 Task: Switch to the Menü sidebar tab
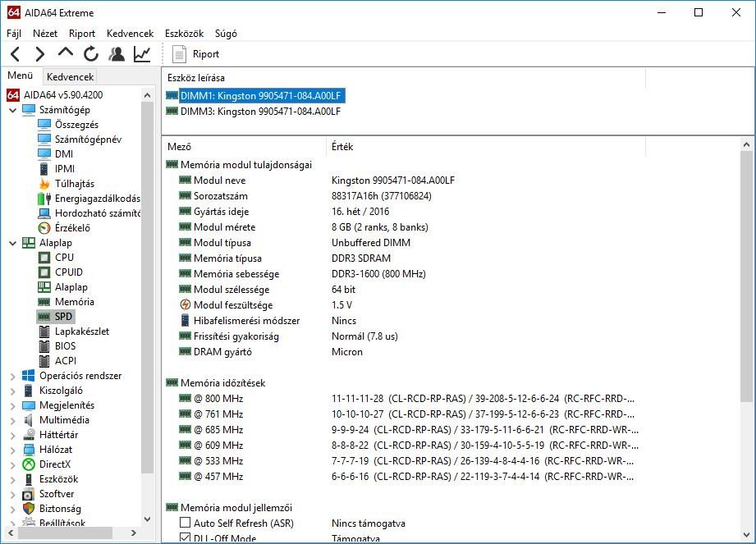coord(21,75)
